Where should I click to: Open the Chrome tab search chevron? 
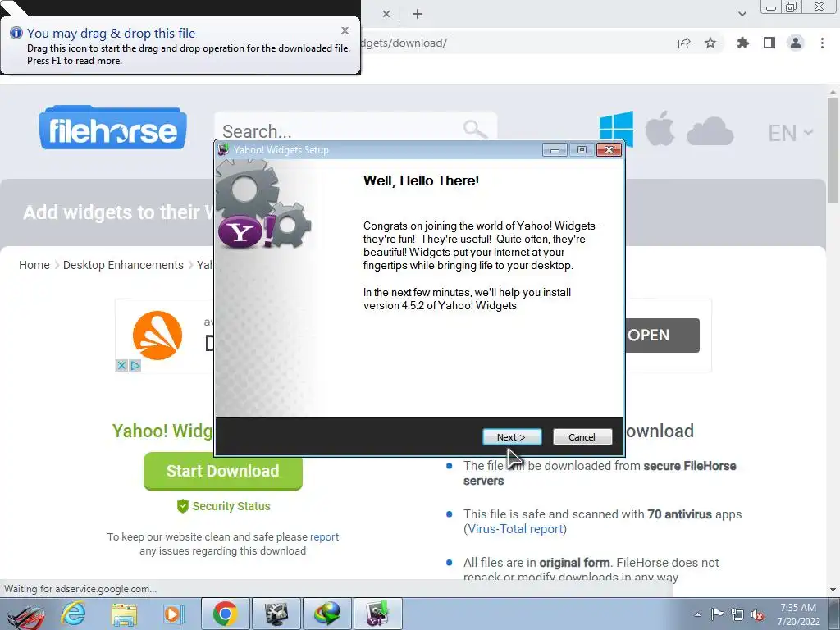click(x=742, y=14)
